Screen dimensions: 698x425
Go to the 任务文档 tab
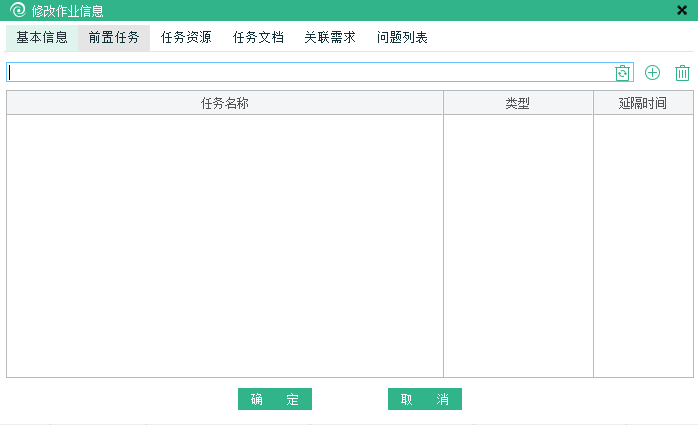258,38
